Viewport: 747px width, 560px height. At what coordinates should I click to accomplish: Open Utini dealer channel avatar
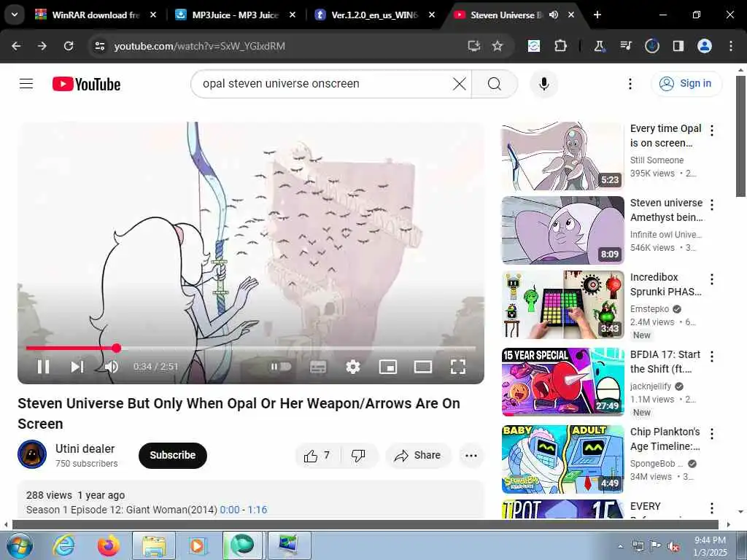click(32, 454)
